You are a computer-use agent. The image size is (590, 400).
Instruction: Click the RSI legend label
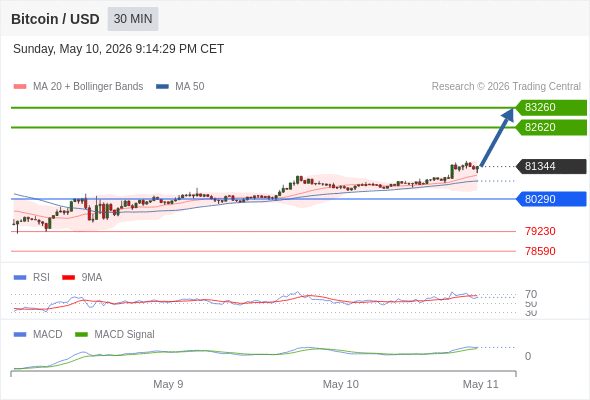point(41,277)
